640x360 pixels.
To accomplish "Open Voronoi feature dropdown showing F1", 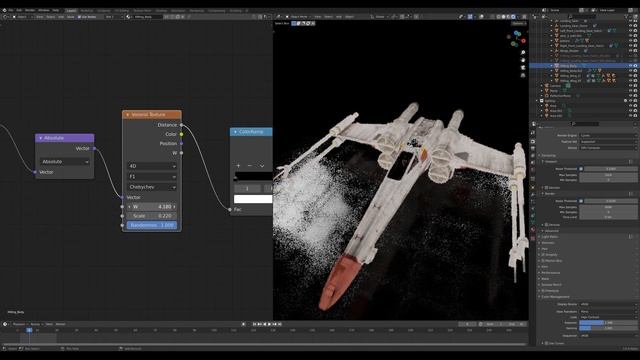I will (x=152, y=177).
